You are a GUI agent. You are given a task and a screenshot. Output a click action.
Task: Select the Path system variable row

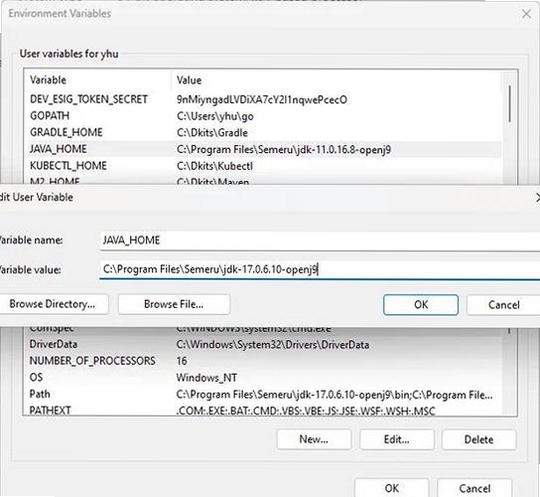click(262, 394)
